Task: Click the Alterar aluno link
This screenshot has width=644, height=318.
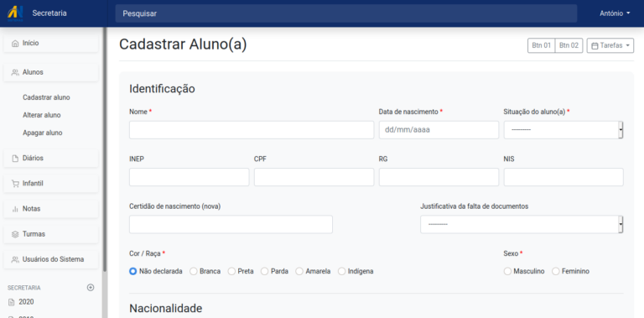Action: [x=41, y=116]
